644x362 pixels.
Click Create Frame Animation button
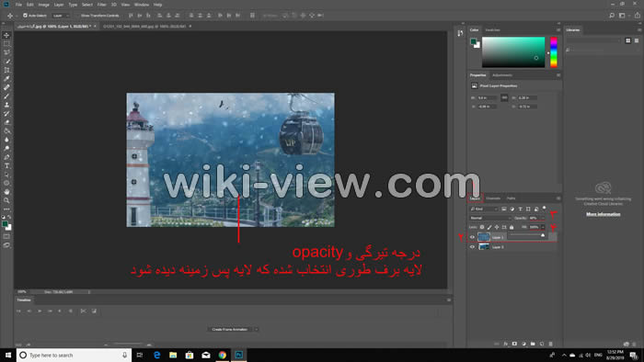230,329
